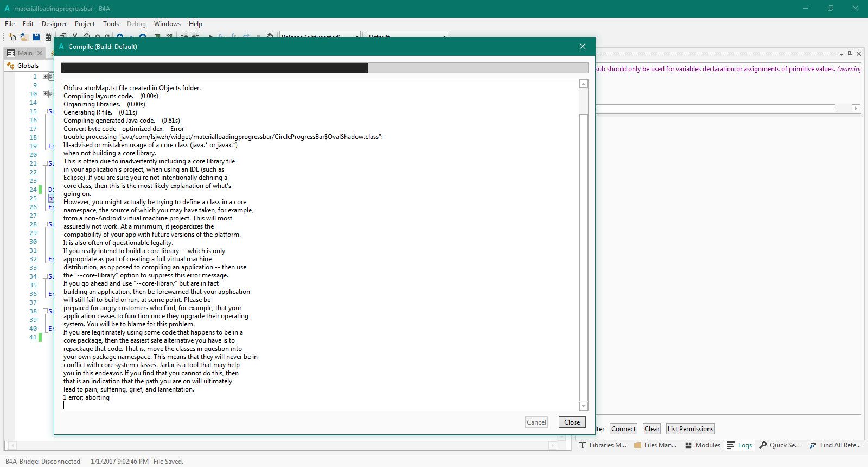The height and width of the screenshot is (467, 868).
Task: Click the Files Manager folder icon
Action: [x=638, y=445]
